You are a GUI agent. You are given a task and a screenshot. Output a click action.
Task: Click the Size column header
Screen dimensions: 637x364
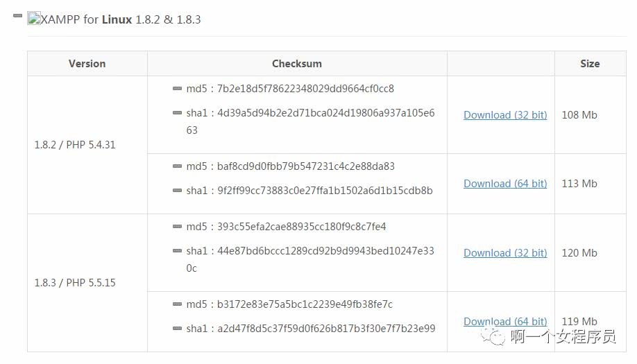tap(590, 64)
